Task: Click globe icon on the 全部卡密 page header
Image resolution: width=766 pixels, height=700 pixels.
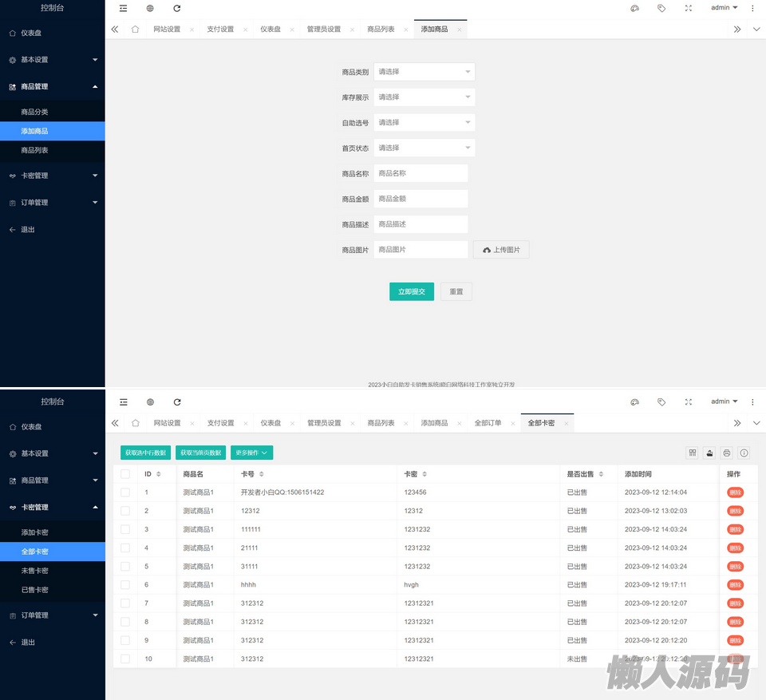Action: point(151,401)
